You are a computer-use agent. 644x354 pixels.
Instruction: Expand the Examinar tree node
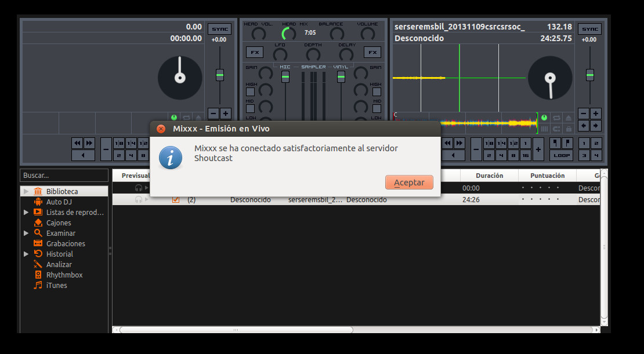pyautogui.click(x=26, y=233)
